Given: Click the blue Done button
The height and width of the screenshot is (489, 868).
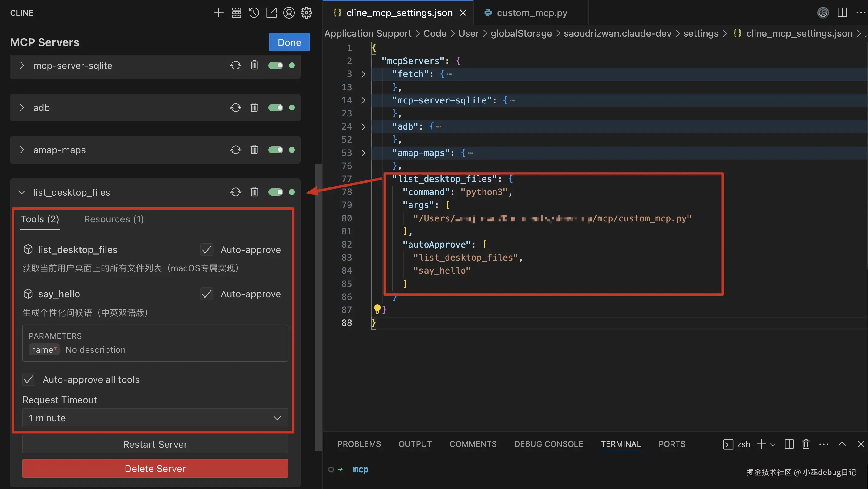Looking at the screenshot, I should point(289,42).
